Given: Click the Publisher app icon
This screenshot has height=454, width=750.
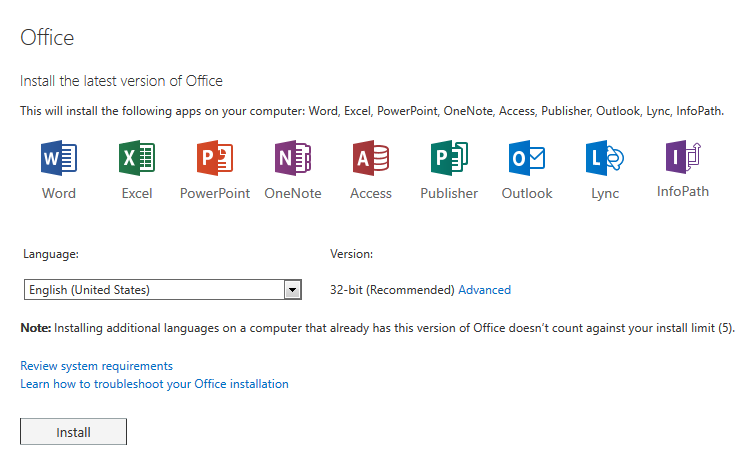Looking at the screenshot, I should [x=449, y=158].
